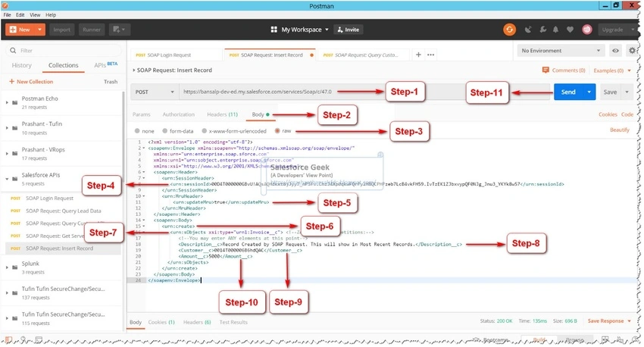
Task: Open the tab options ellipsis icon
Action: tap(430, 55)
